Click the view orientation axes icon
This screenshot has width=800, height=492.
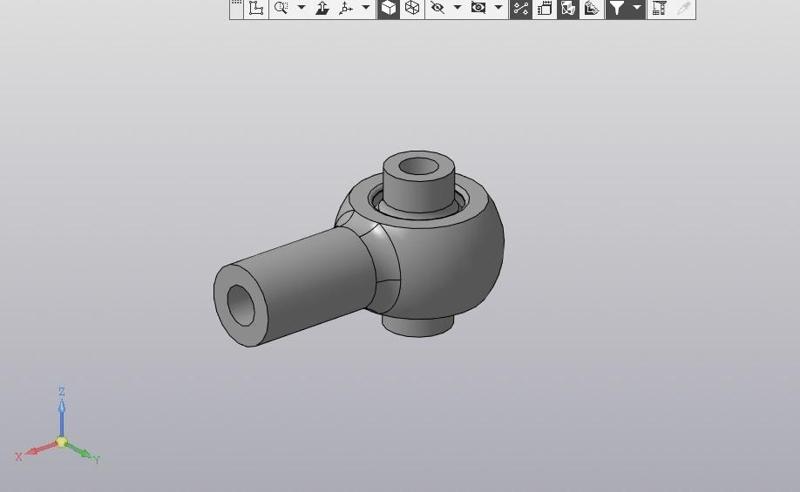(x=346, y=8)
